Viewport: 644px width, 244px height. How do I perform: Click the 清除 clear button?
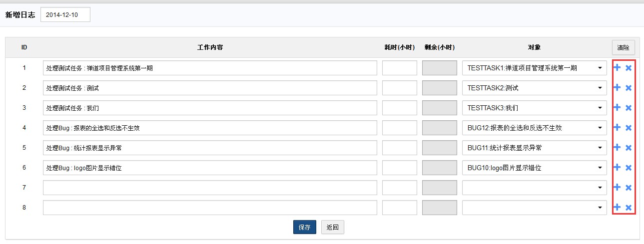point(623,48)
